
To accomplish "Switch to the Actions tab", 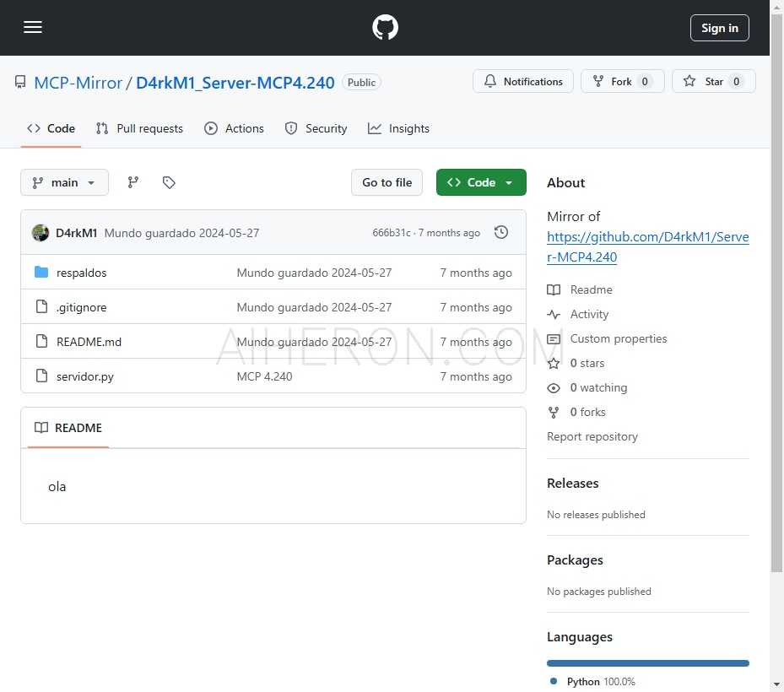I will point(234,128).
